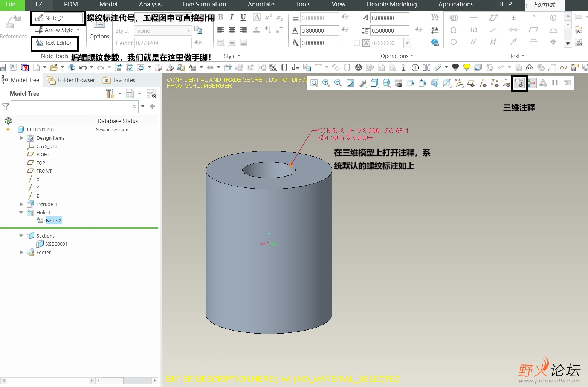Insert the omega symbol from palette
Viewport: 588px width, 387px height.
(454, 30)
